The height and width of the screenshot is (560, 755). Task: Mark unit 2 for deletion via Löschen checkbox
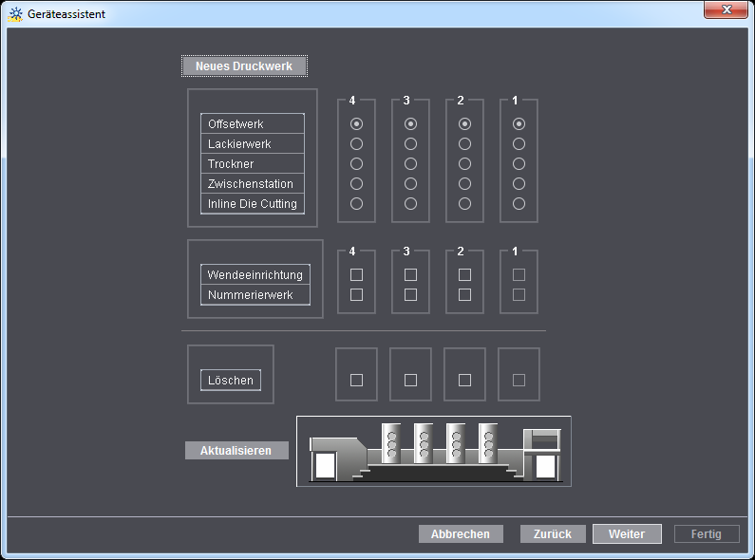click(465, 381)
